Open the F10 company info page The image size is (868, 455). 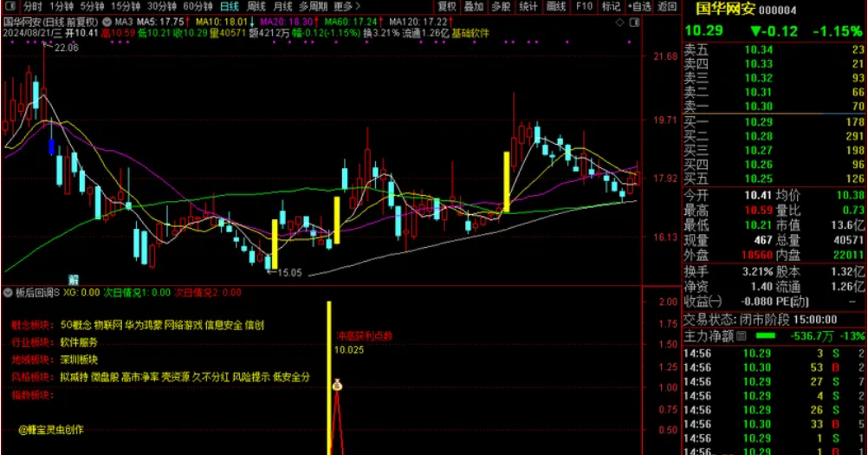pyautogui.click(x=585, y=6)
